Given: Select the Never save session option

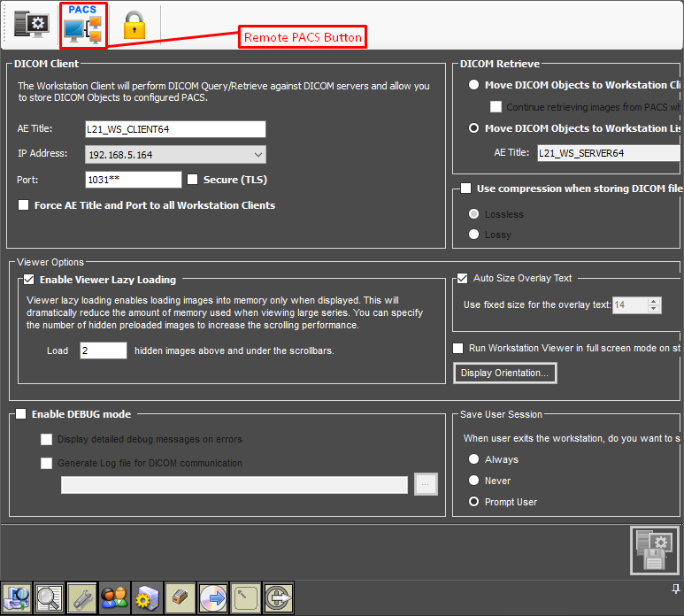Looking at the screenshot, I should point(474,481).
